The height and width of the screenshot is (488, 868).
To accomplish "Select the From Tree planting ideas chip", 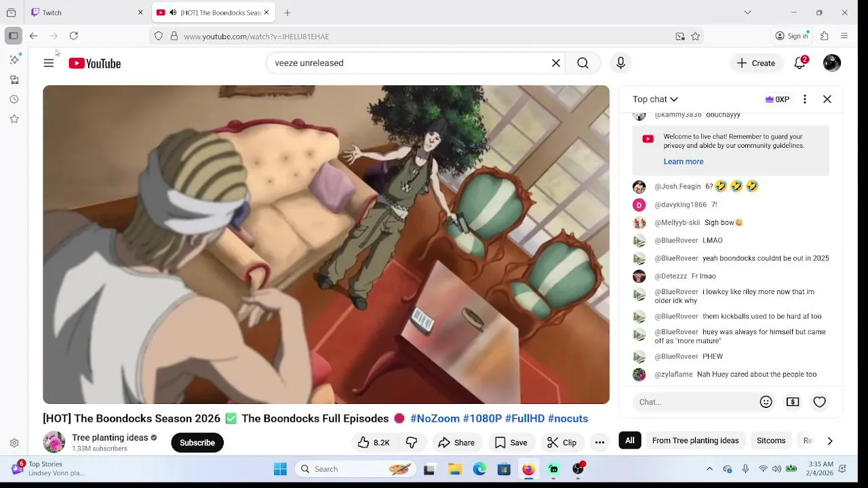I will click(695, 441).
